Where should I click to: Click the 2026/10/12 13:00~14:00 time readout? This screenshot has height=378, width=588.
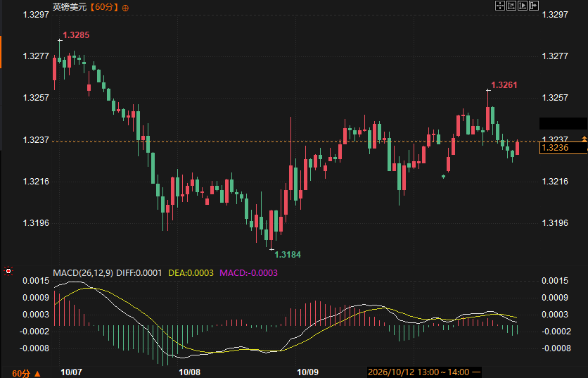[x=424, y=372]
